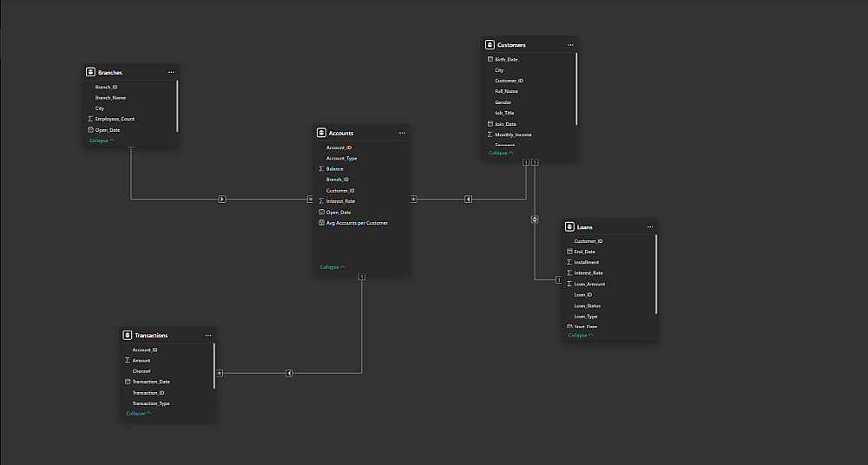Viewport: 868px width, 465px height.
Task: Click the Branches table scrollbar
Action: 177,107
